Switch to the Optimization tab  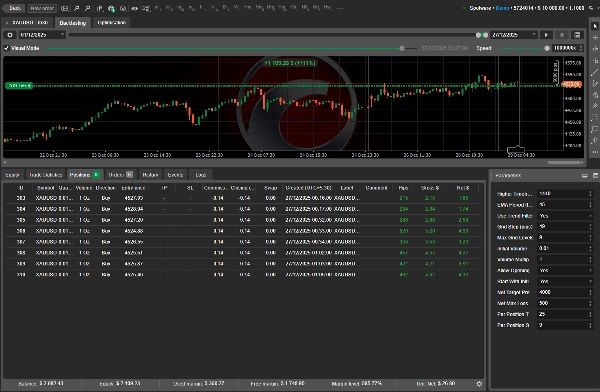point(111,23)
